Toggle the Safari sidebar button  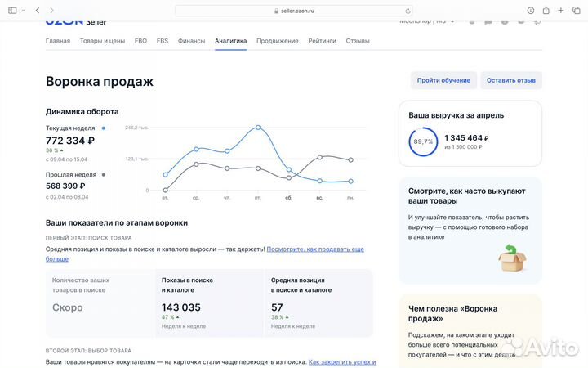[12, 11]
